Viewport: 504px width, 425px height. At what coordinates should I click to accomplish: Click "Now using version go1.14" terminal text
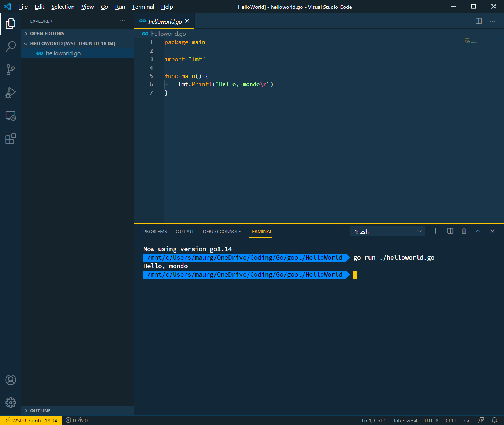coord(188,249)
